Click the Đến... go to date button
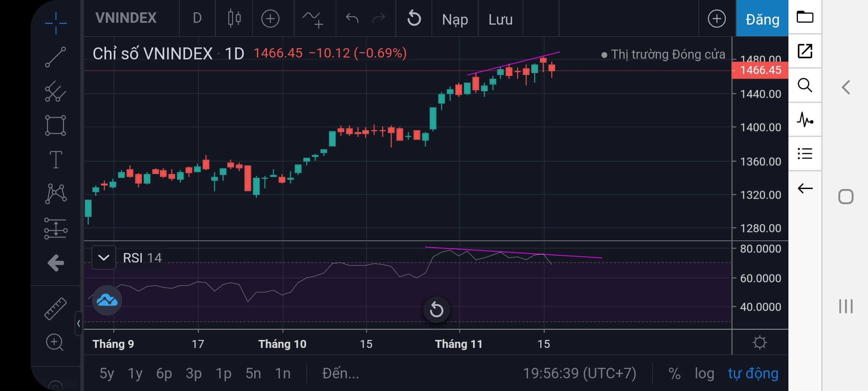This screenshot has height=391, width=868. point(341,373)
